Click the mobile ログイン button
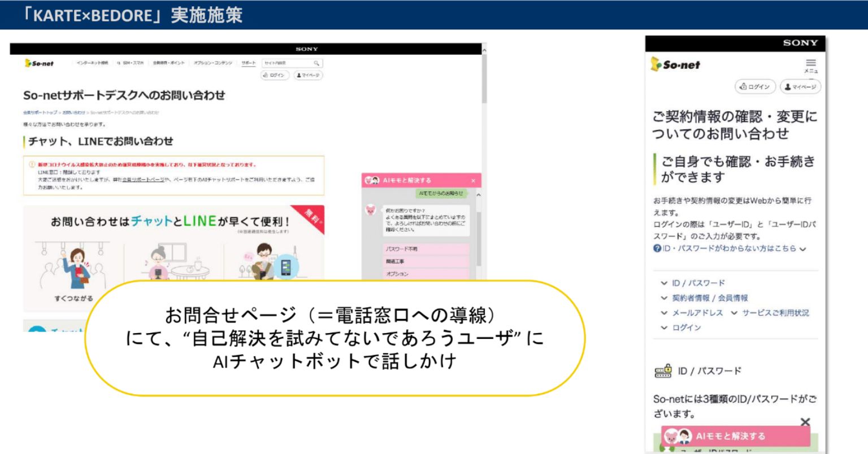 (x=755, y=87)
